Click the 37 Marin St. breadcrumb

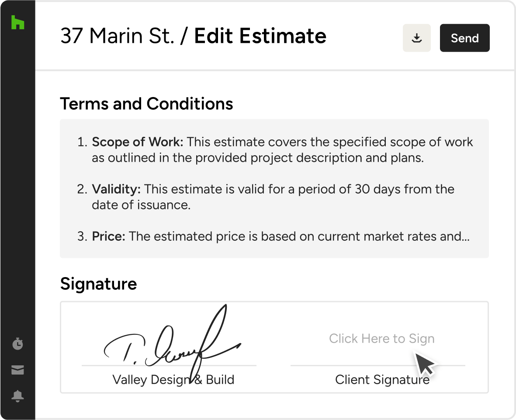pyautogui.click(x=118, y=35)
